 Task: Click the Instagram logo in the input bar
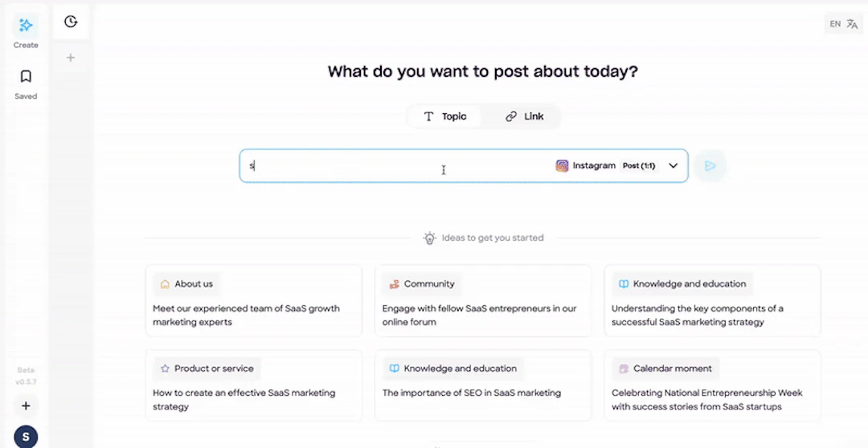click(x=562, y=166)
